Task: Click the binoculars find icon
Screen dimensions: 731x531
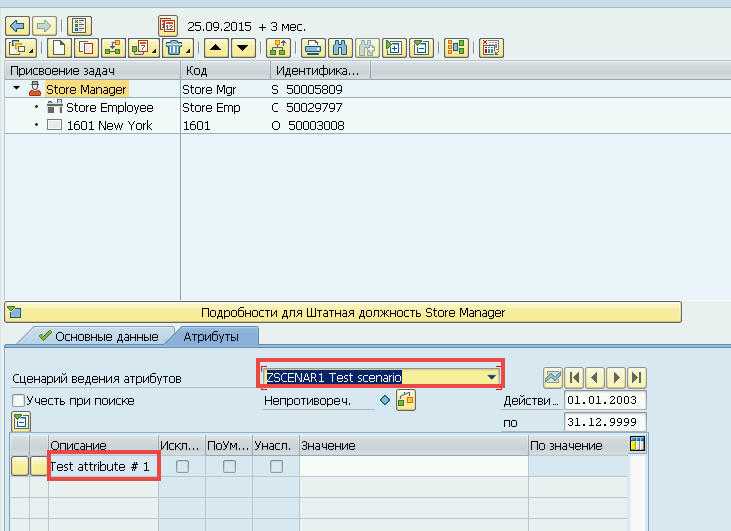Action: [339, 47]
